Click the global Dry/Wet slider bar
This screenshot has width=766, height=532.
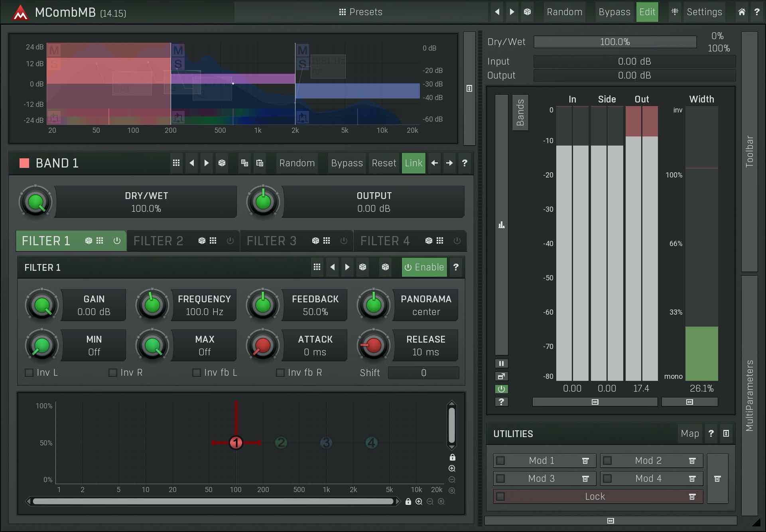pyautogui.click(x=614, y=42)
